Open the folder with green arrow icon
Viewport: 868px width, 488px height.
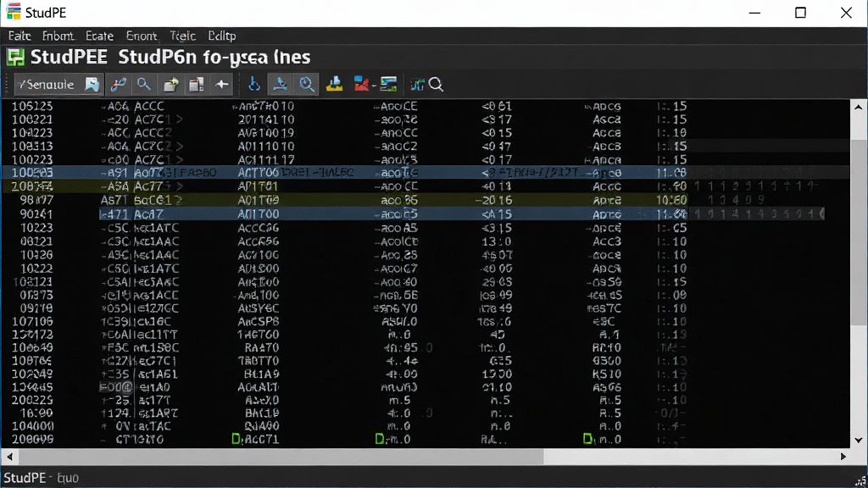(171, 84)
